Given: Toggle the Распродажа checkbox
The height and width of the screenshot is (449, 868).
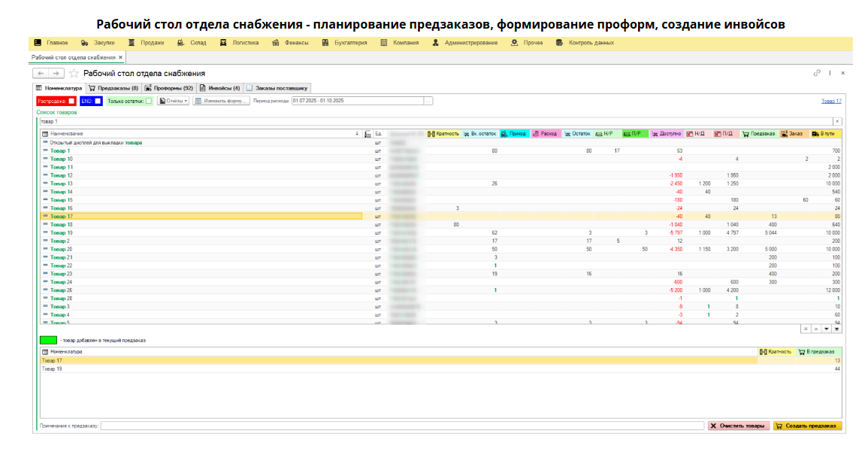Looking at the screenshot, I should point(71,101).
